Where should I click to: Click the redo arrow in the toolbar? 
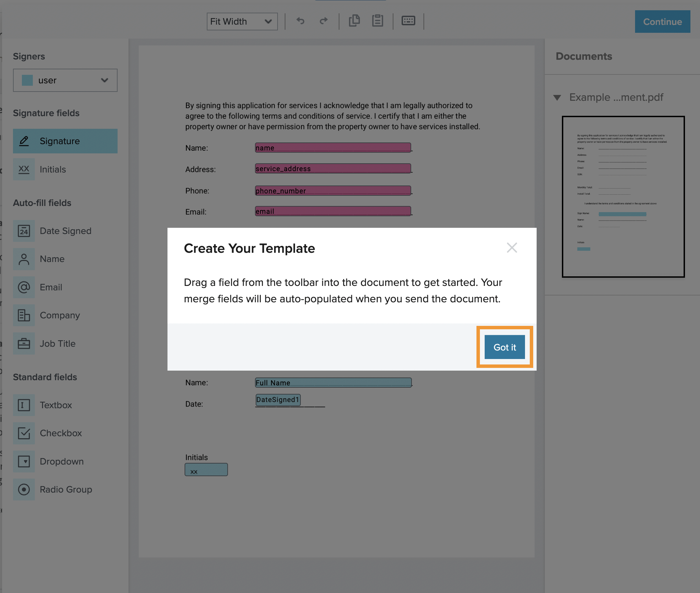[323, 21]
